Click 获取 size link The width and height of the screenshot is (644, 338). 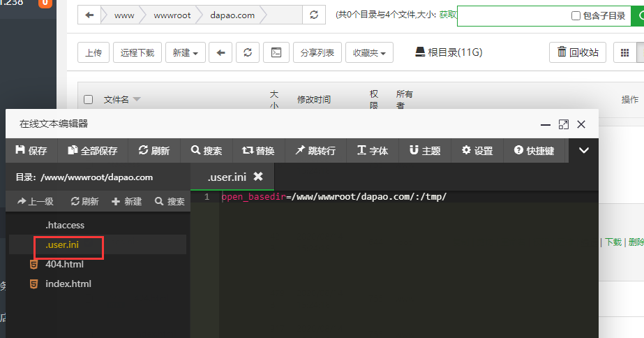[x=448, y=15]
